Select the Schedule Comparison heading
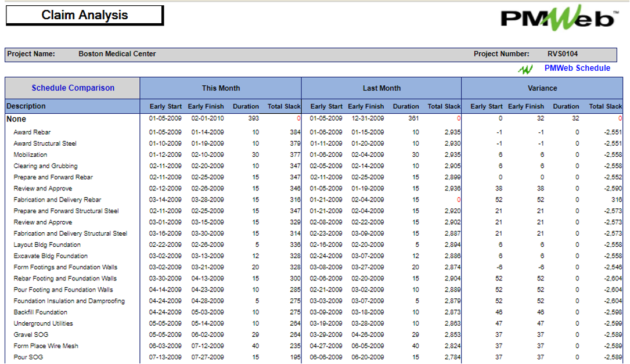Image resolution: width=630 pixels, height=364 pixels. pos(73,88)
